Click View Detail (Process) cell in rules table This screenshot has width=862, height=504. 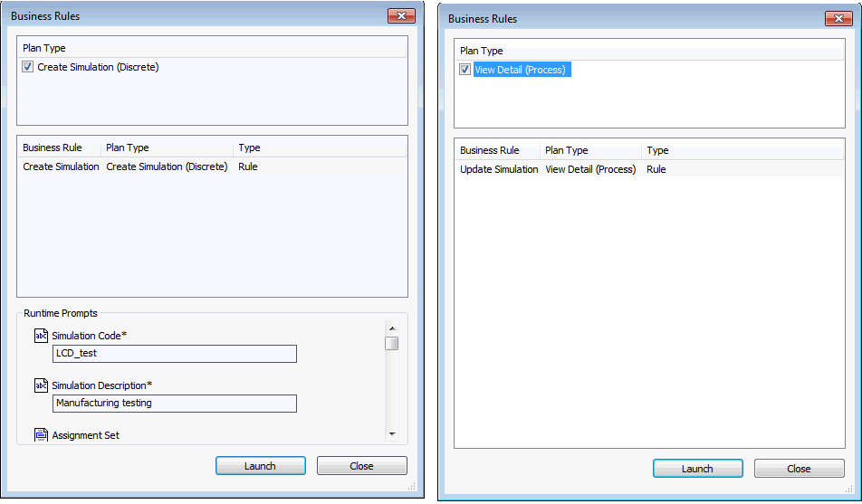pos(590,169)
